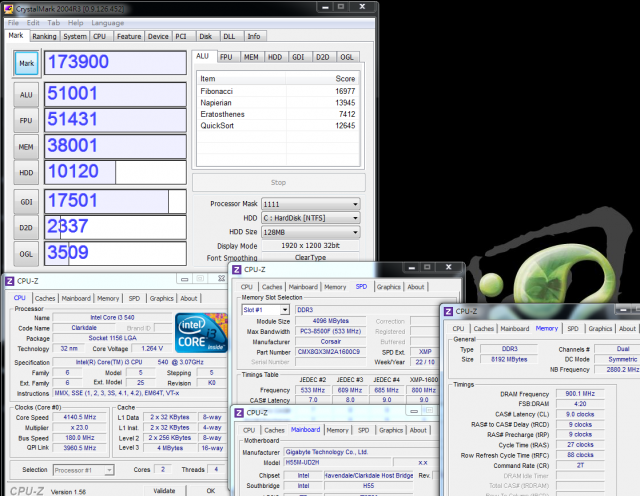Run the HDD benchmark button
Viewport: 640px width, 496px height.
[26, 173]
